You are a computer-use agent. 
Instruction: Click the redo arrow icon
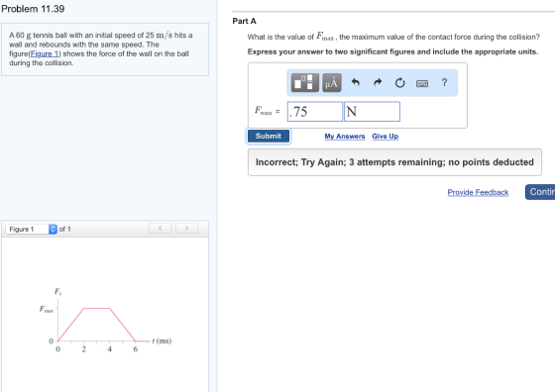click(378, 83)
